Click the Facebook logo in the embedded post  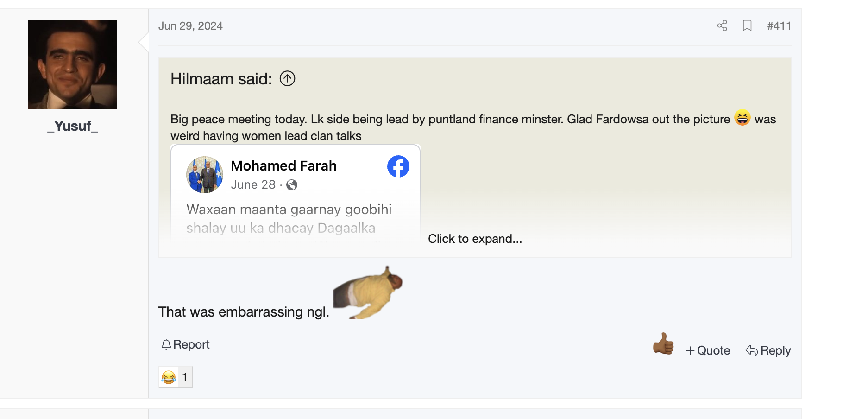coord(398,166)
